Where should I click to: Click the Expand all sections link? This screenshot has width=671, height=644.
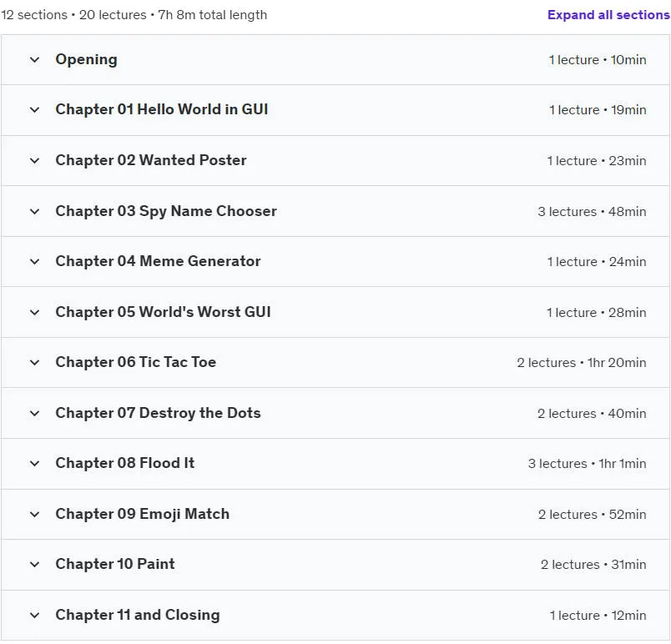[x=608, y=14]
